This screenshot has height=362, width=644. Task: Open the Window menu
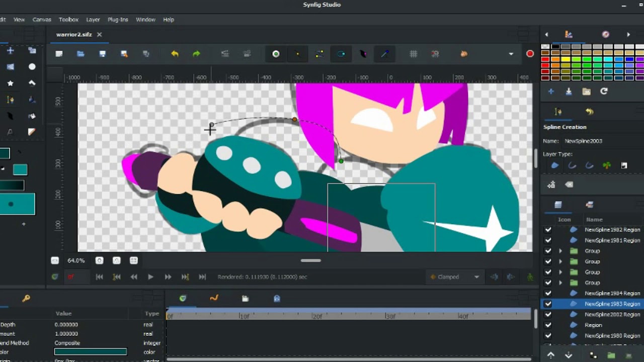point(145,20)
